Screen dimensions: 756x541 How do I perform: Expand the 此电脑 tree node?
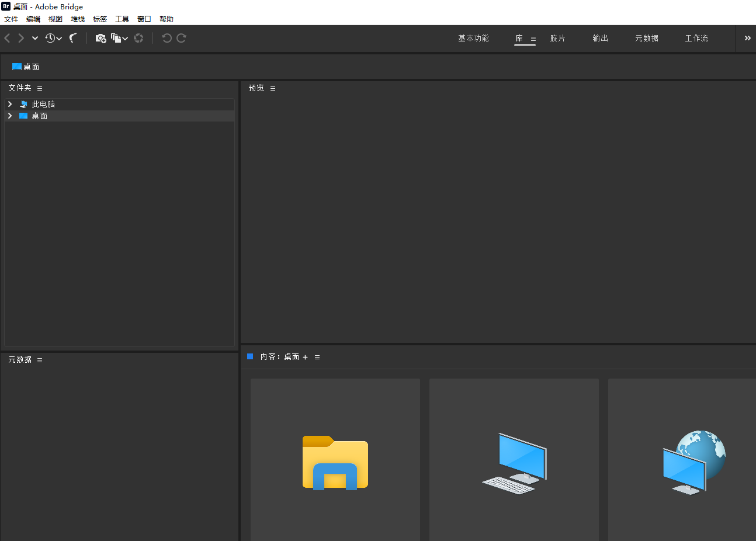tap(10, 104)
